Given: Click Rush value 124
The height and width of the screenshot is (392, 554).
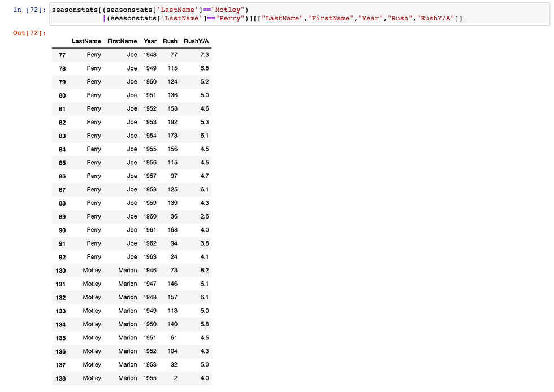Looking at the screenshot, I should click(172, 81).
